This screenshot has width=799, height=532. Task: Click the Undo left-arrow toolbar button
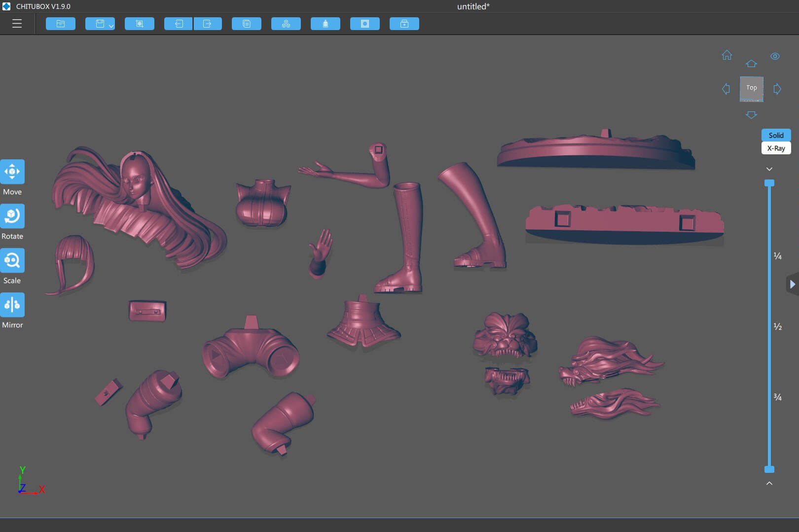point(178,24)
